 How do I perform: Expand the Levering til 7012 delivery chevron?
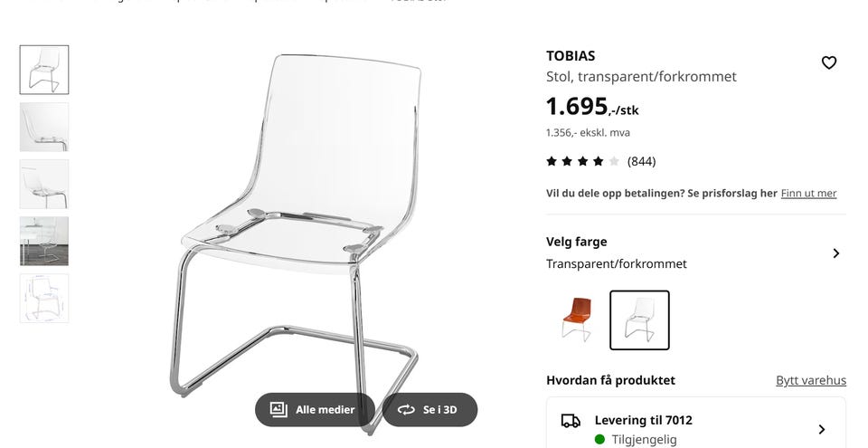822,429
